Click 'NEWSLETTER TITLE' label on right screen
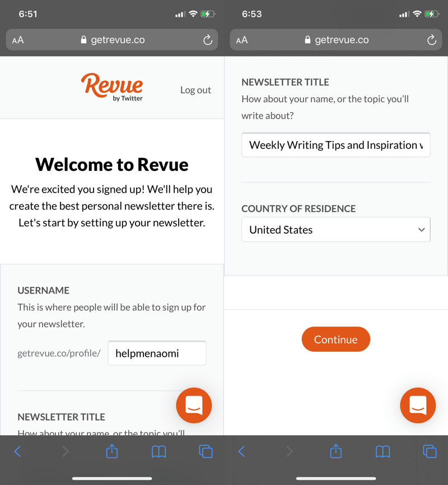The image size is (448, 485). pos(285,82)
